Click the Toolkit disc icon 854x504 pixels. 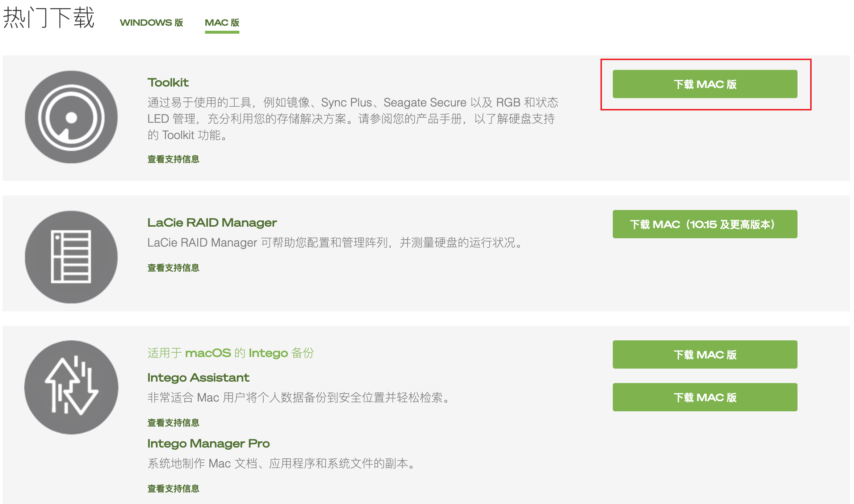pyautogui.click(x=71, y=117)
